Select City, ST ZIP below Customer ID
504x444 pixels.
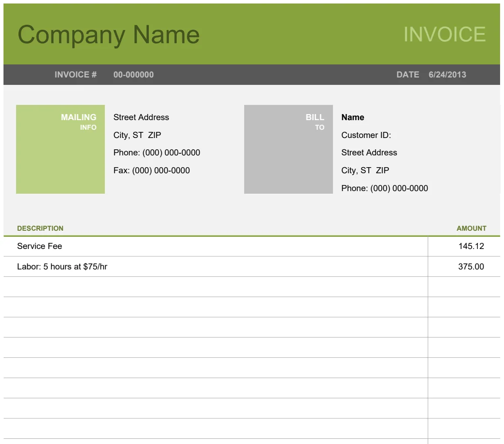[x=365, y=170]
